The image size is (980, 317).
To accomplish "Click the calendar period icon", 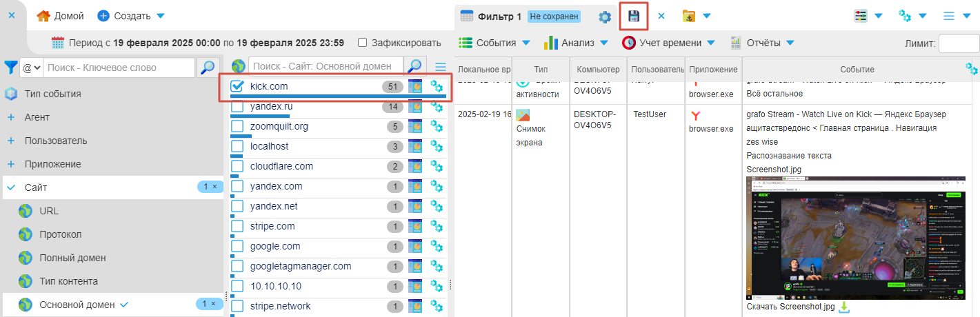I will point(58,43).
